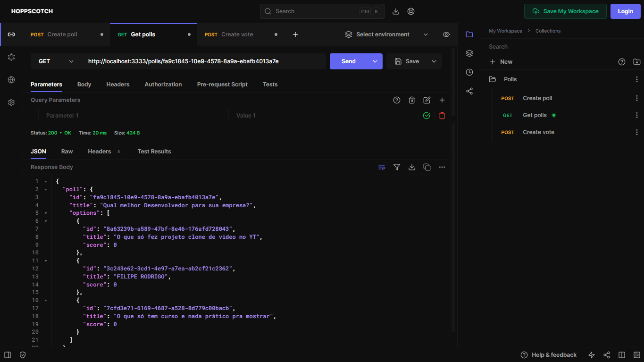Click the Send button
Image resolution: width=644 pixels, height=362 pixels.
tap(348, 61)
